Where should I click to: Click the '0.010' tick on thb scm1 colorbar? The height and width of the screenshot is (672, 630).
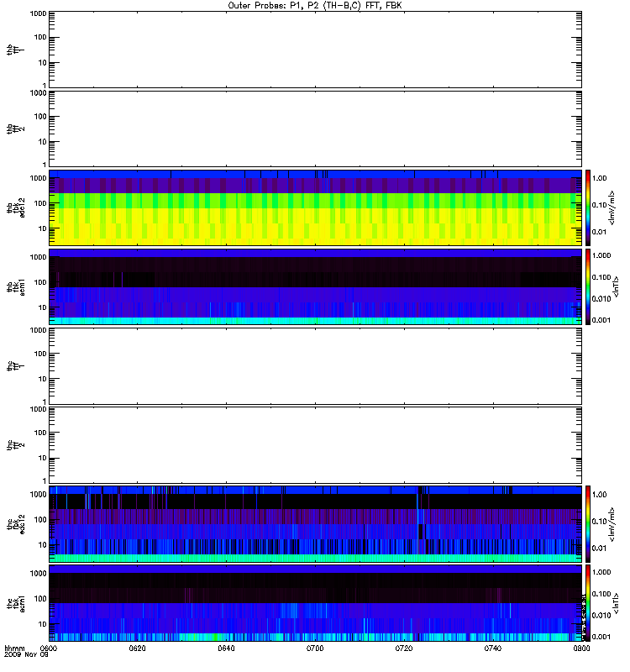(x=601, y=299)
